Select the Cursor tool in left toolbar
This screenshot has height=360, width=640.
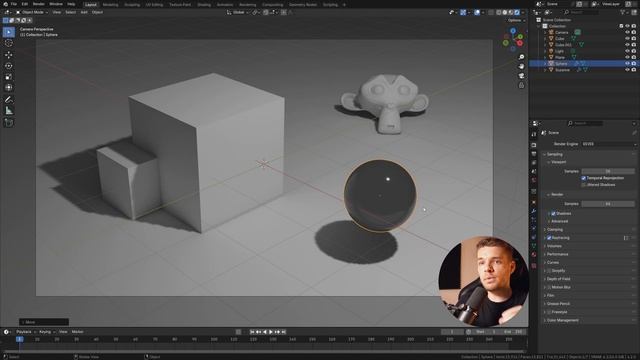(9, 43)
